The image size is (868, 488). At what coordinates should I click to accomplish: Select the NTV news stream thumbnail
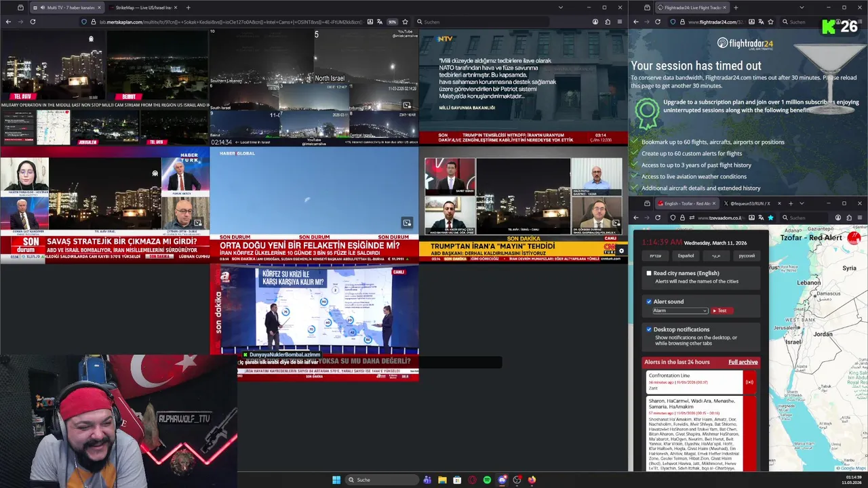(x=523, y=87)
